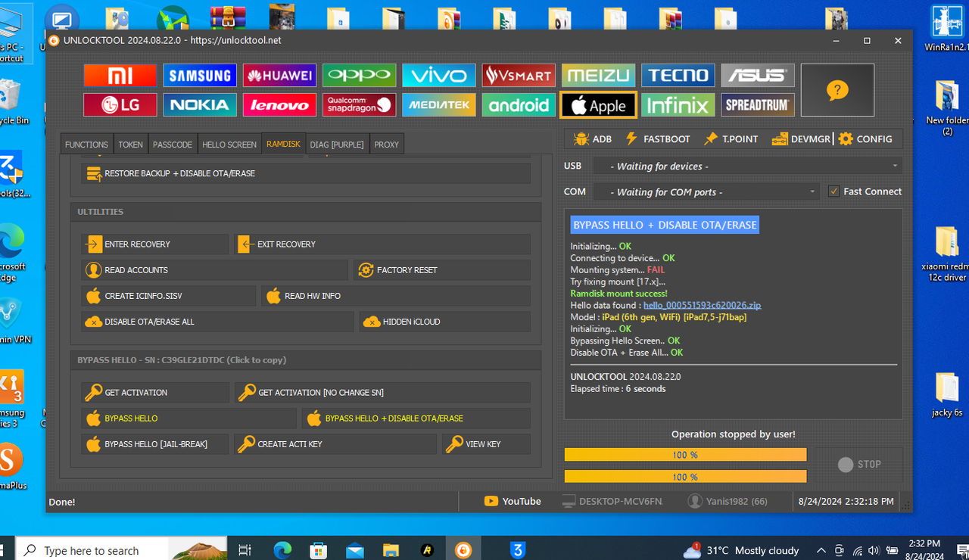Click CREATE ACTI KEY button
This screenshot has width=969, height=560.
[x=335, y=444]
